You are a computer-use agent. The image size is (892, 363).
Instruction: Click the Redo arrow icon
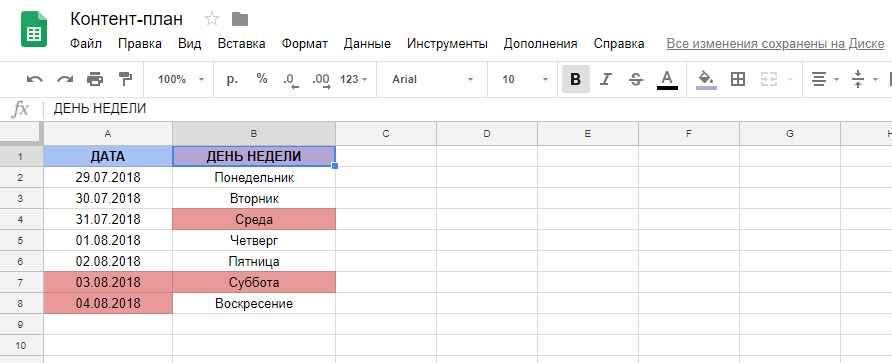click(x=65, y=80)
